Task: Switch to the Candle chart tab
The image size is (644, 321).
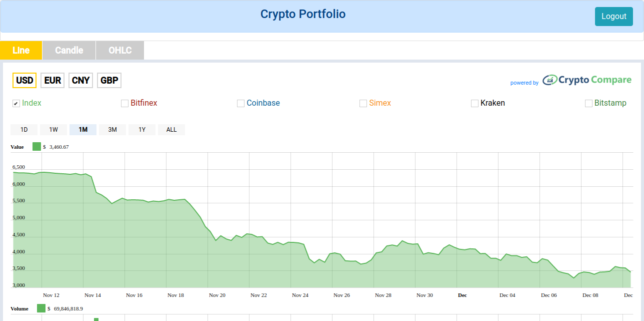Action: (x=68, y=50)
